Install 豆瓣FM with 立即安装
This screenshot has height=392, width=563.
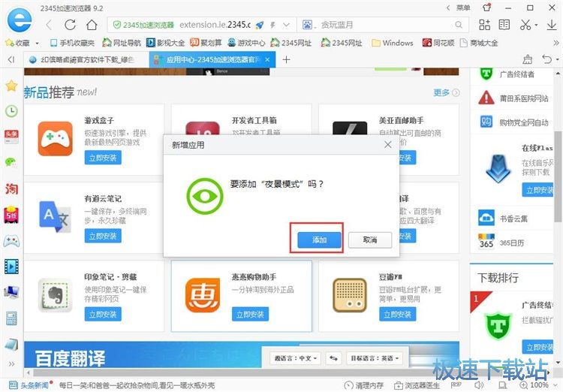tap(397, 315)
